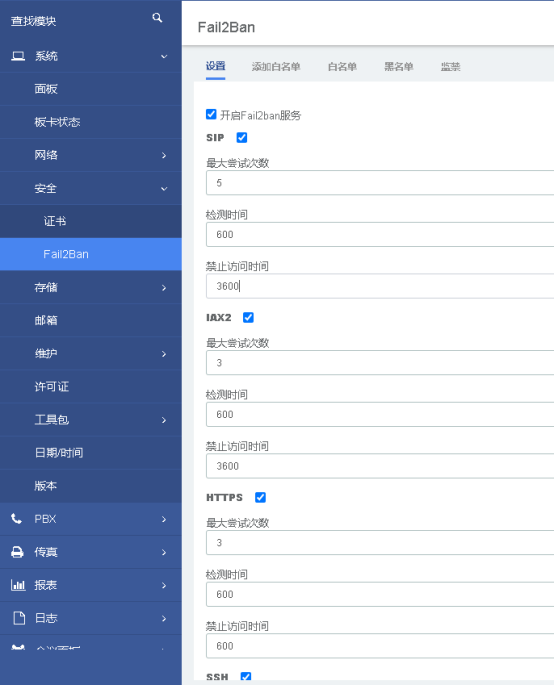
Task: Expand the 存储 submenu arrow
Action: point(164,288)
